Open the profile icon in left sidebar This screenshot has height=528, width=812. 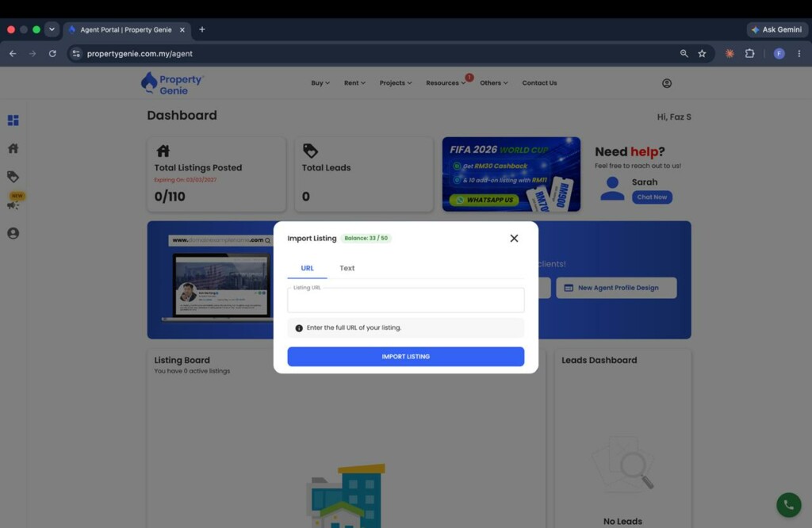tap(13, 233)
